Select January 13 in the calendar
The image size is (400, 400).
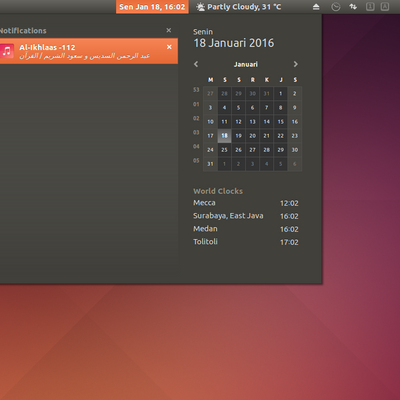coord(253,122)
